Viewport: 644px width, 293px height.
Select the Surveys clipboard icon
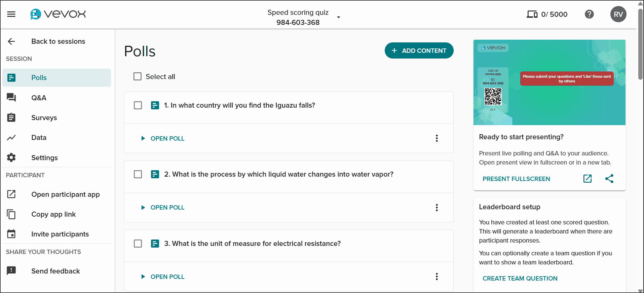(11, 117)
